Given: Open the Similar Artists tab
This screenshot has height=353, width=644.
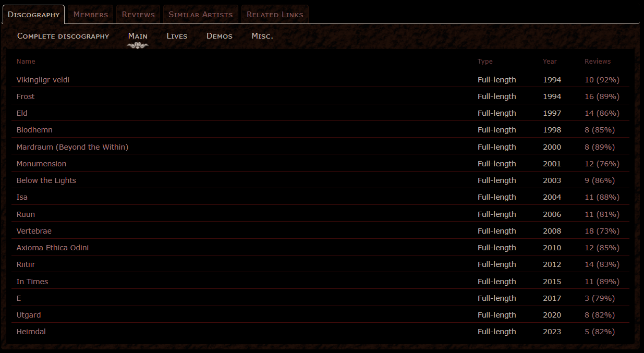Looking at the screenshot, I should (201, 15).
